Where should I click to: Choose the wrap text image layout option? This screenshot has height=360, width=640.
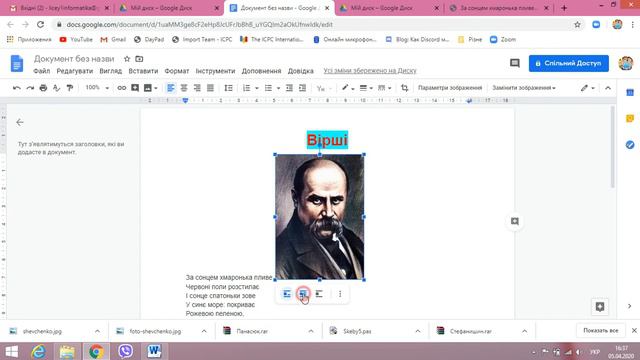point(303,294)
